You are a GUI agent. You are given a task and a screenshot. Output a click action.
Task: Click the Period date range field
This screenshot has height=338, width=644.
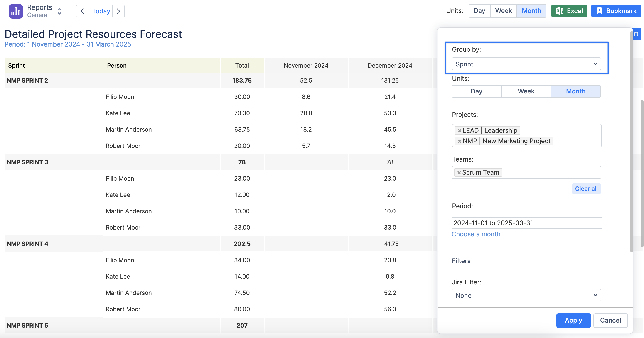point(526,223)
